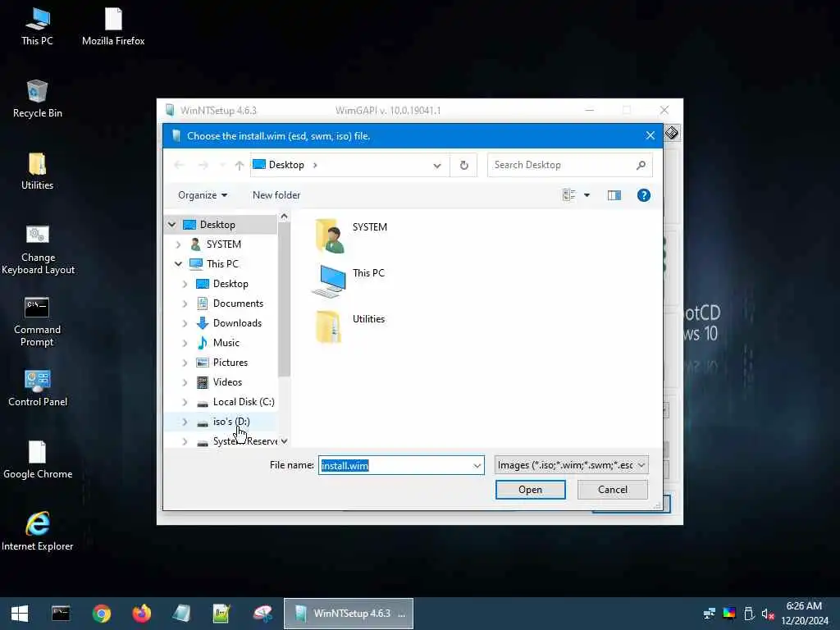Image resolution: width=840 pixels, height=630 pixels.
Task: Open the Images file type filter dropdown
Action: point(571,465)
